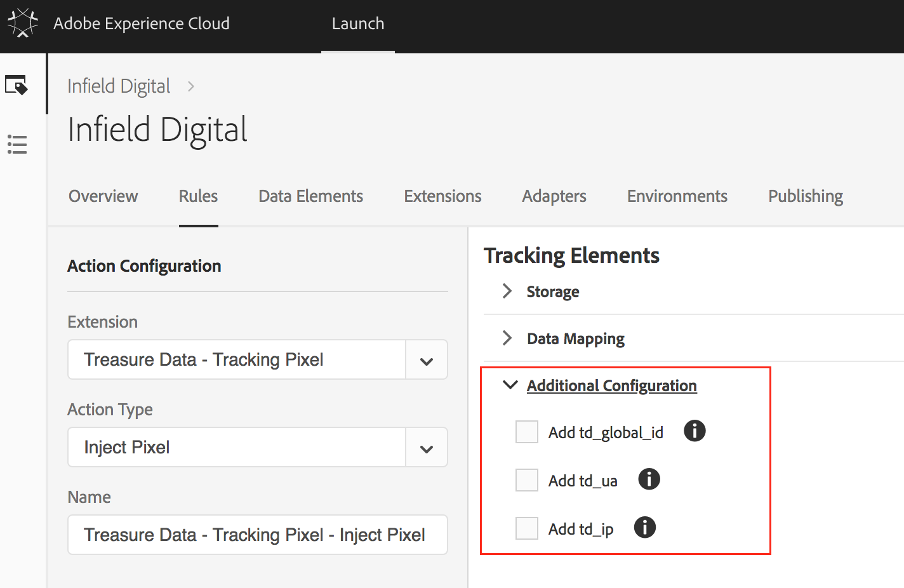The image size is (904, 588).
Task: Expand the Data Mapping section
Action: (507, 338)
